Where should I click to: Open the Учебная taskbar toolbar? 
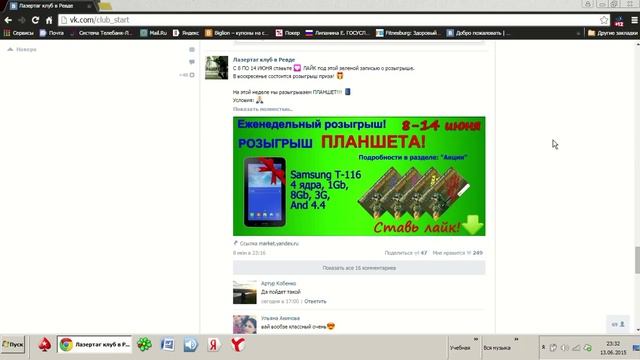coord(460,348)
